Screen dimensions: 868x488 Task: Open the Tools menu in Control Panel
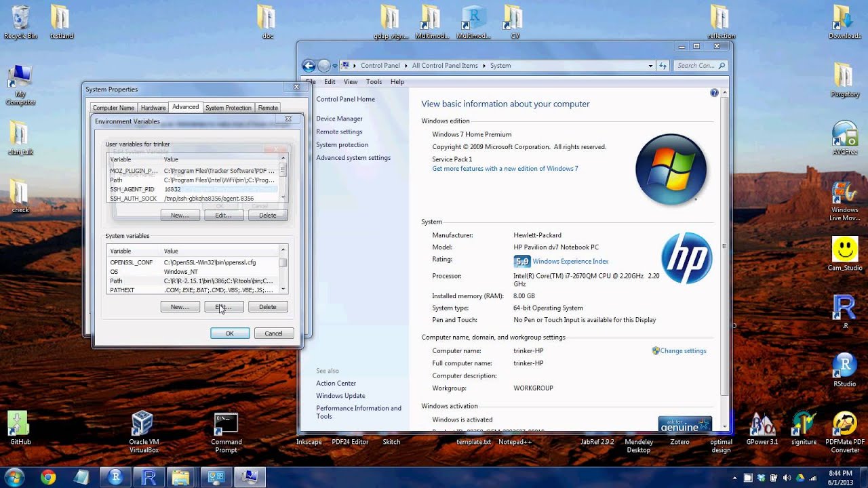pos(374,82)
